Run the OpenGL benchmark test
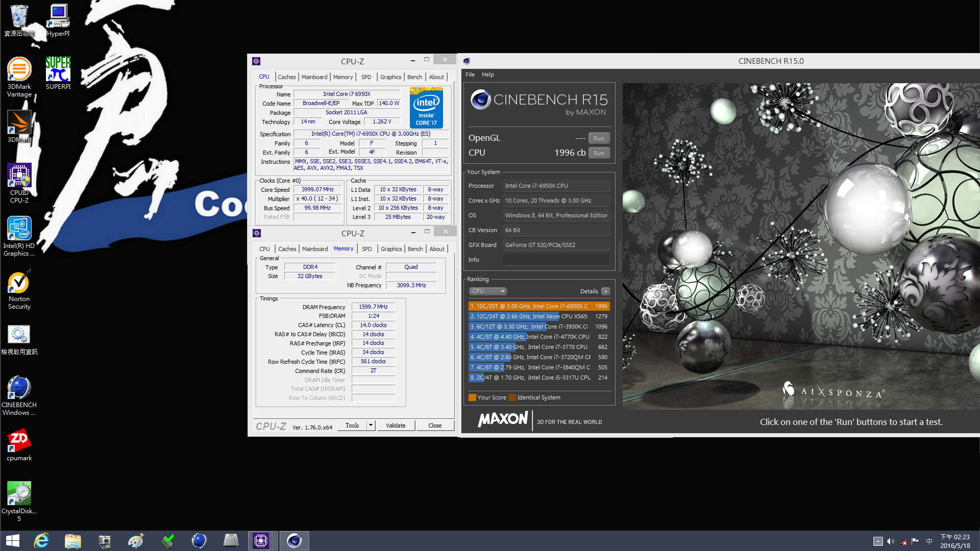Image resolution: width=980 pixels, height=551 pixels. (599, 138)
